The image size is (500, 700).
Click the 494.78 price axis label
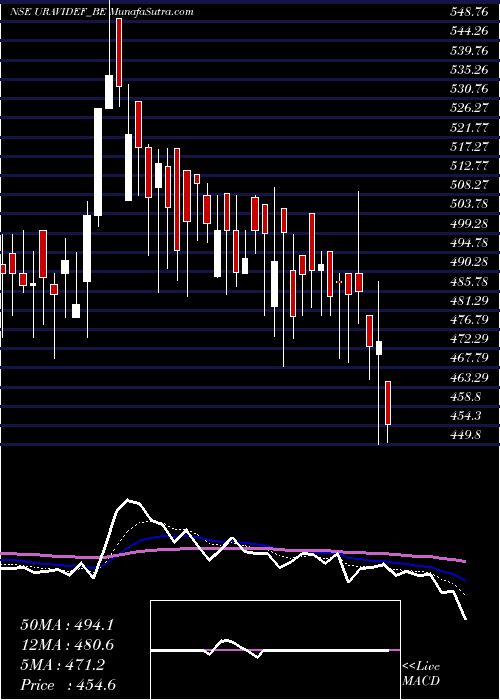coord(469,243)
